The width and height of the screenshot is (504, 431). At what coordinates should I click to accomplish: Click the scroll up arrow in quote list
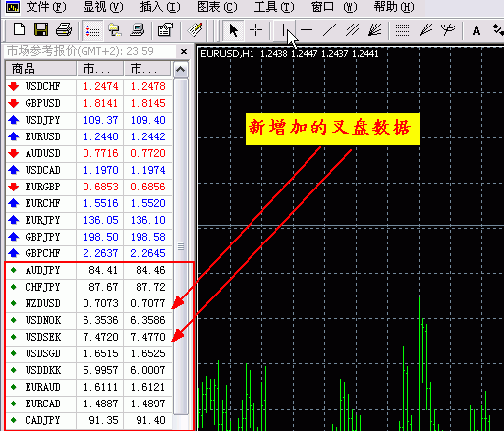[x=181, y=70]
